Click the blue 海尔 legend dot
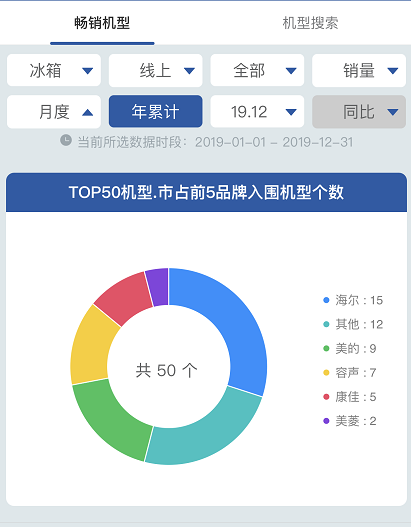 [x=326, y=300]
